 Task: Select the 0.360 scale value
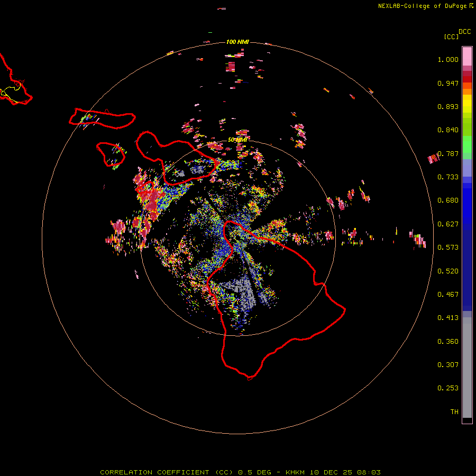(x=448, y=342)
